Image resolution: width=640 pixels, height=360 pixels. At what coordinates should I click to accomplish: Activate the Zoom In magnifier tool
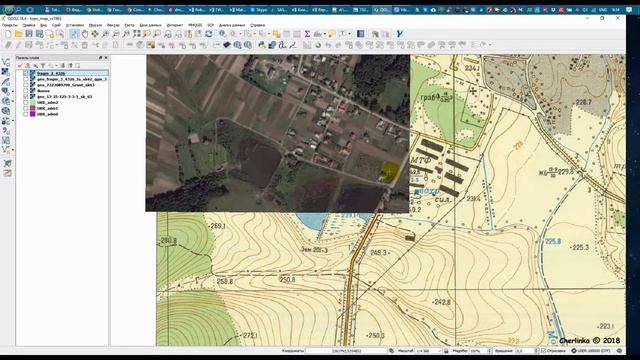105,34
